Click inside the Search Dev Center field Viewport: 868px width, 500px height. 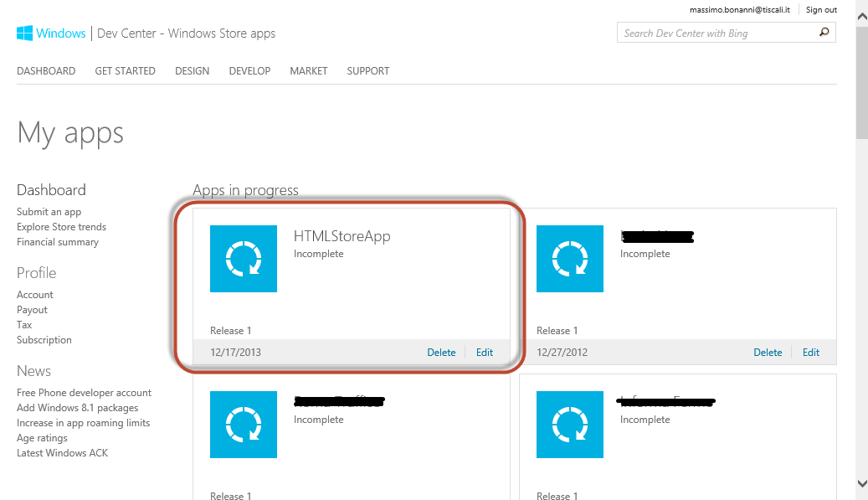(x=716, y=34)
